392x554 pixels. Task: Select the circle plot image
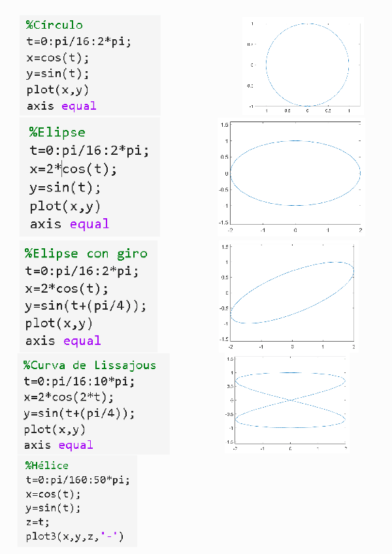[x=307, y=65]
